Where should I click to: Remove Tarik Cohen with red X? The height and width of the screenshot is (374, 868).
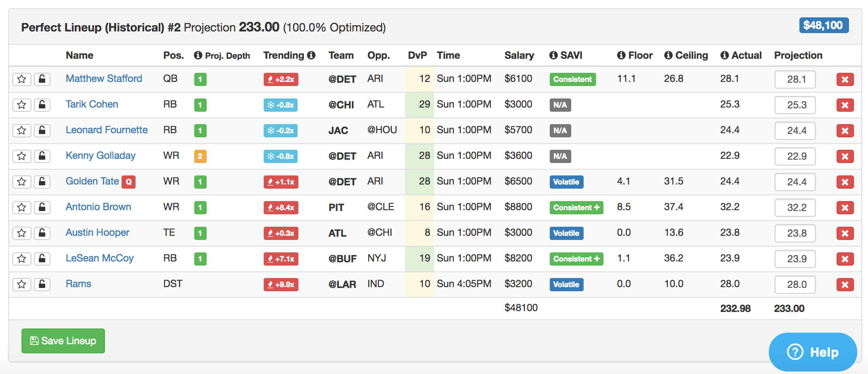point(845,105)
